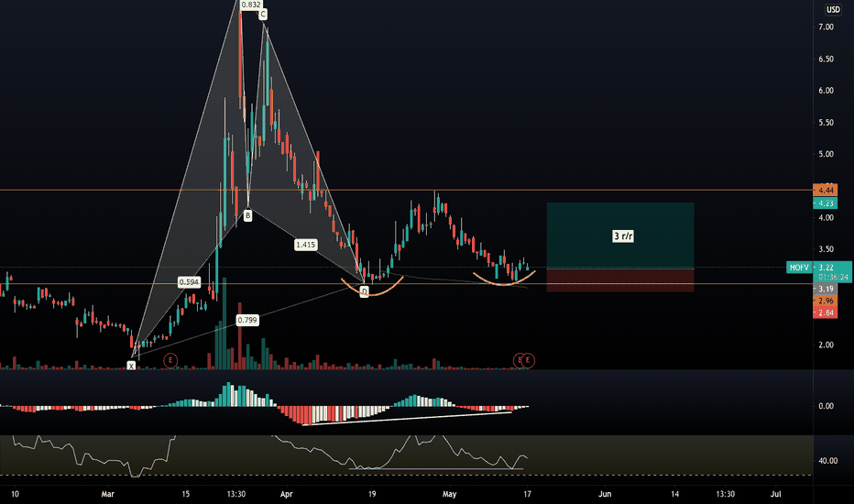Select the HOFV symbol price label
The width and height of the screenshot is (854, 504).
(799, 268)
